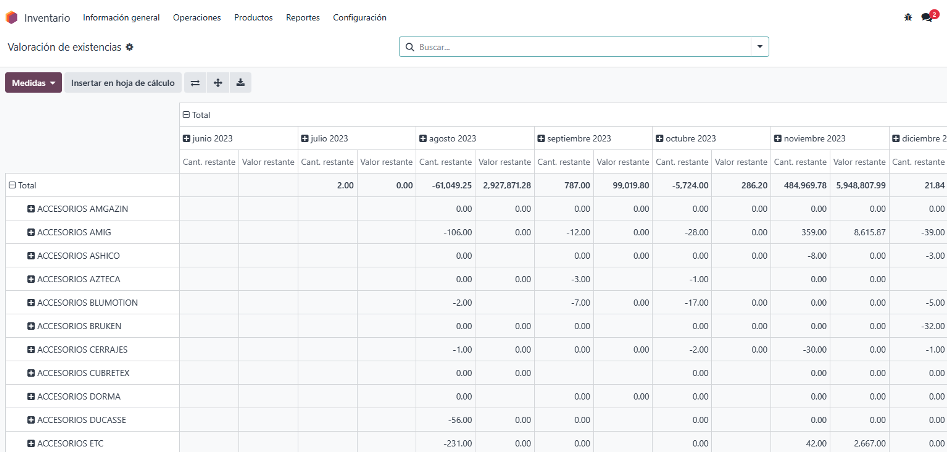Click the total value 5,948,807.99
951x452 pixels.
[860, 185]
